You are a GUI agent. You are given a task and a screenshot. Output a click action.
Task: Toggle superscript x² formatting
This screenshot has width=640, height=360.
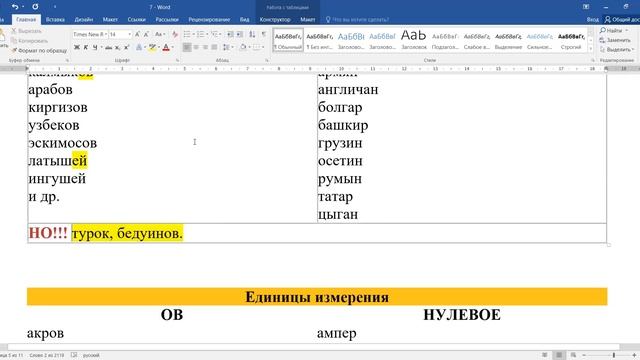tap(127, 48)
